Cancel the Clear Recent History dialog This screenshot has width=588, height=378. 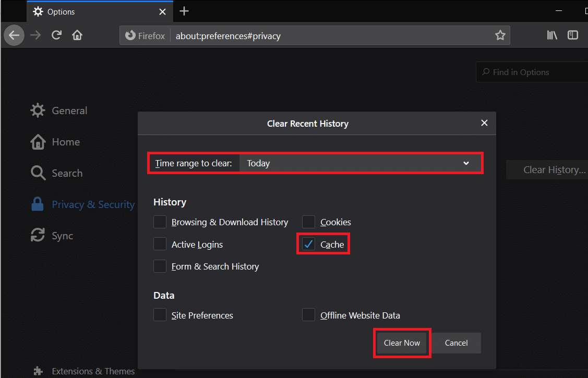(455, 343)
